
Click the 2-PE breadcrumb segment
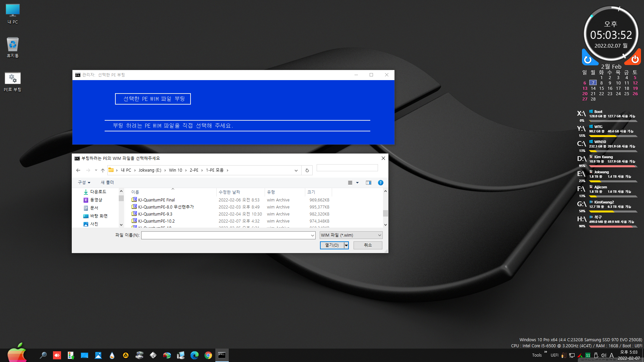(194, 170)
